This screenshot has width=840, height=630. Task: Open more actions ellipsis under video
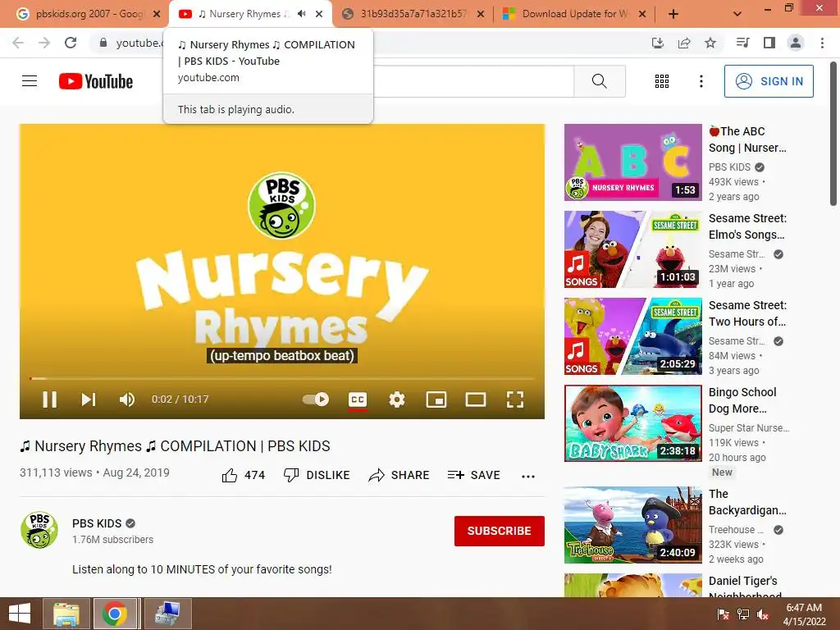coord(528,477)
